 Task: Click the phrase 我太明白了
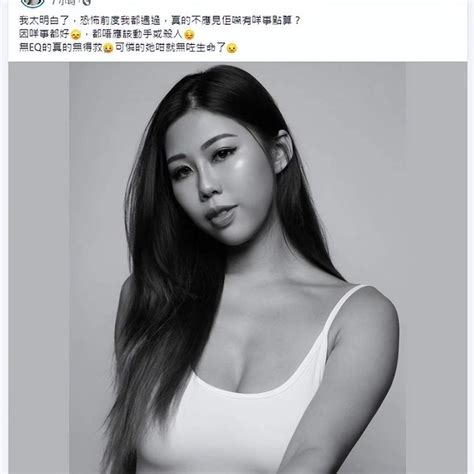click(44, 21)
